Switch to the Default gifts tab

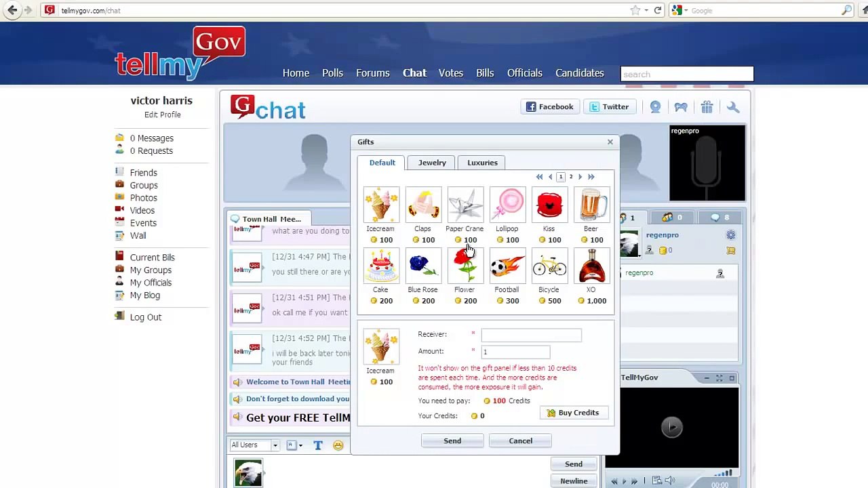tap(382, 163)
